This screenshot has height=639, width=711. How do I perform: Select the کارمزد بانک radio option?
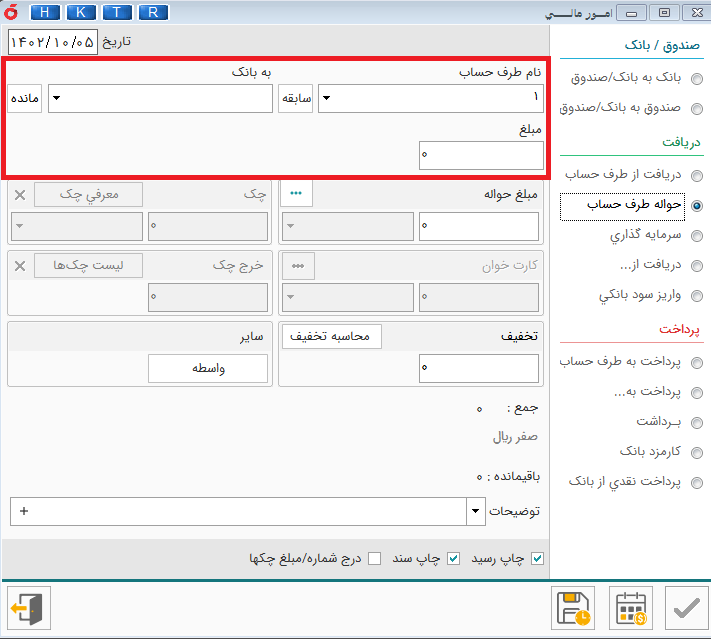click(696, 452)
